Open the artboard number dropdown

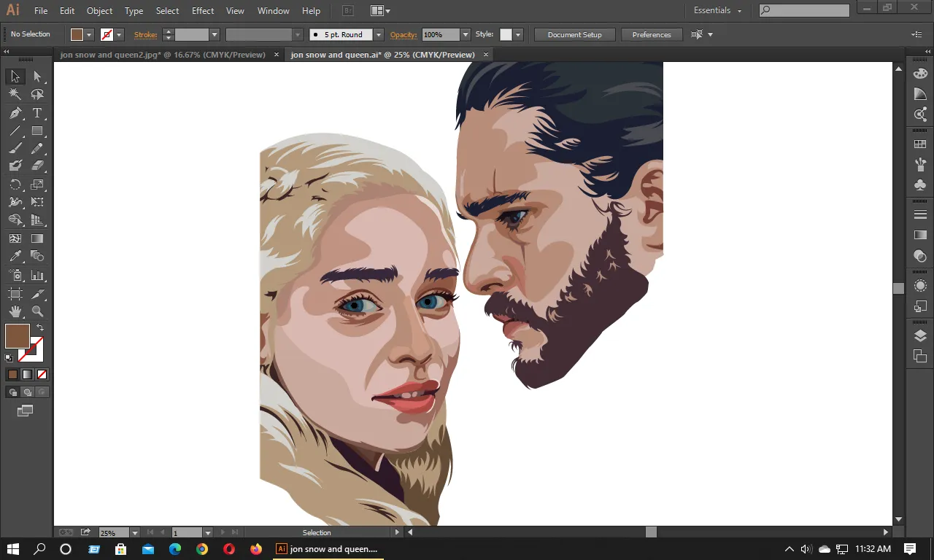tap(208, 533)
